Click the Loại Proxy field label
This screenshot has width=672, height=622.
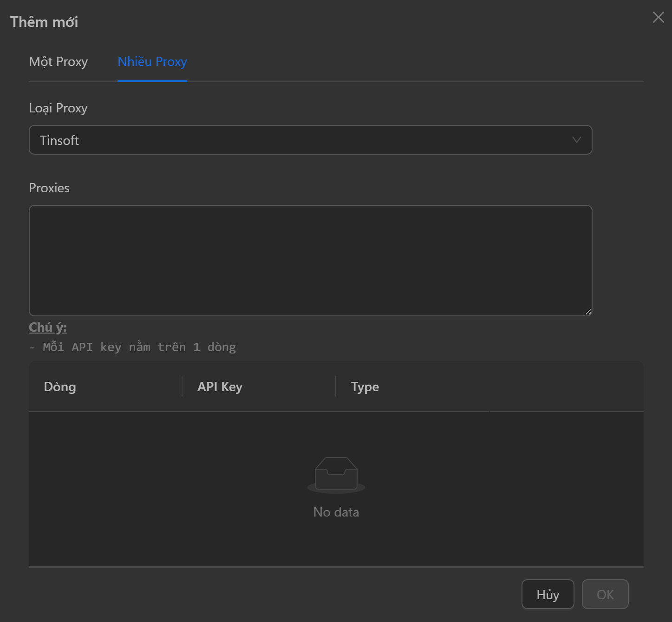click(58, 108)
